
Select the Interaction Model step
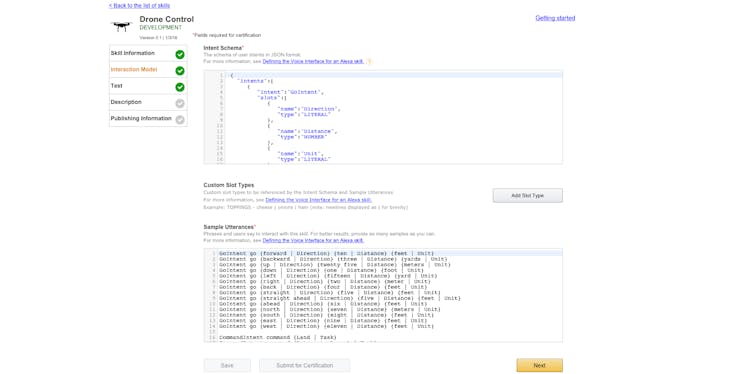[148, 70]
